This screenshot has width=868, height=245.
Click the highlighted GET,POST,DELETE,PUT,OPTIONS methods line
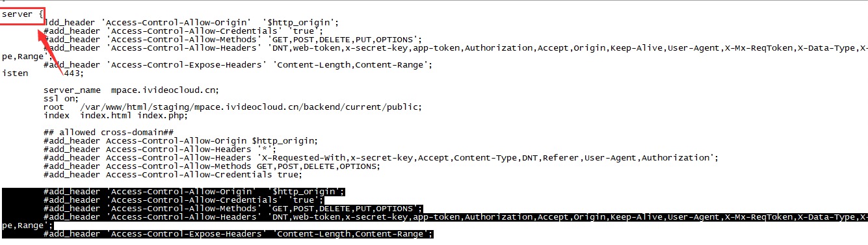pos(233,208)
